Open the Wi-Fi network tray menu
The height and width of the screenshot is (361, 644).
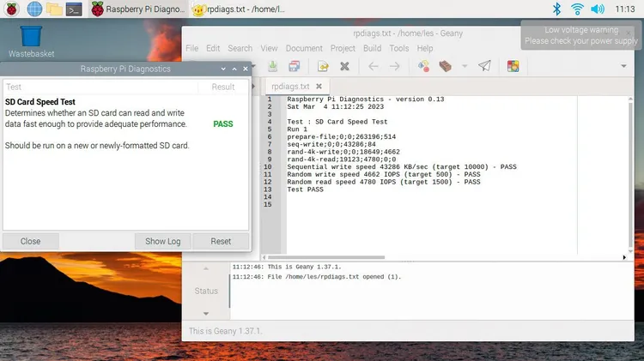tap(577, 9)
